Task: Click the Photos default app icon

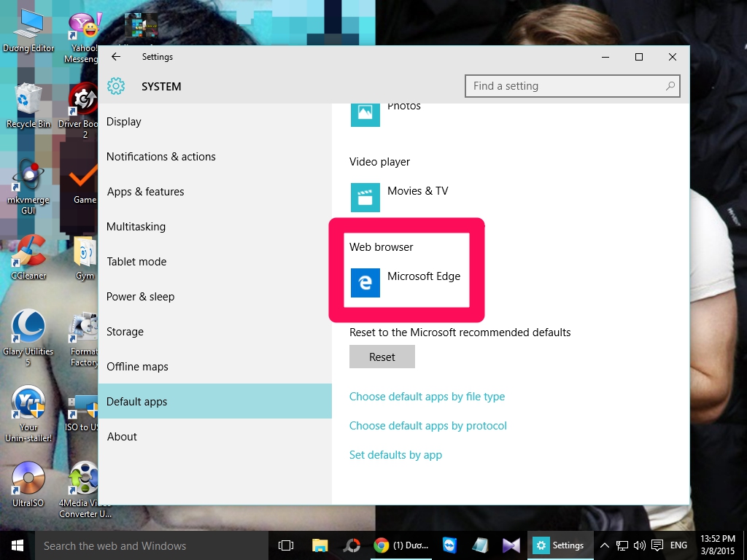Action: point(365,114)
